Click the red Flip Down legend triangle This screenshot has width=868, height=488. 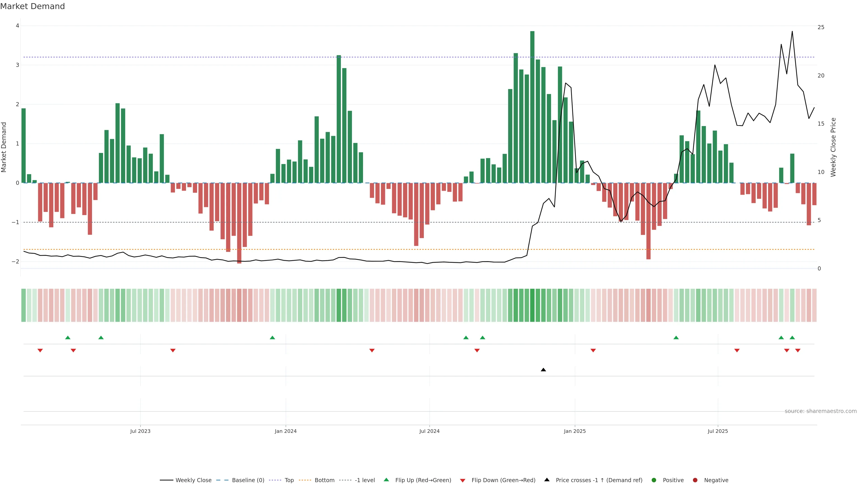[463, 480]
